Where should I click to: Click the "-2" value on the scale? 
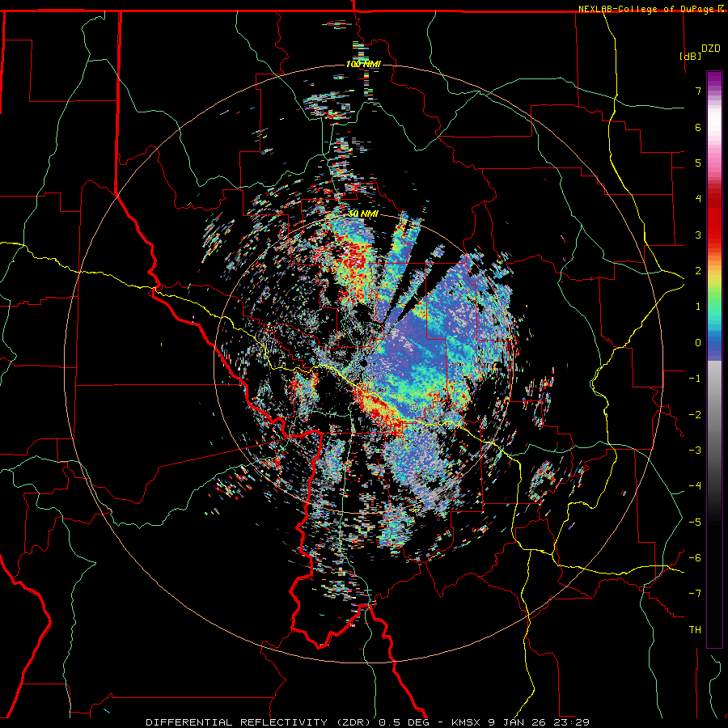[x=695, y=415]
